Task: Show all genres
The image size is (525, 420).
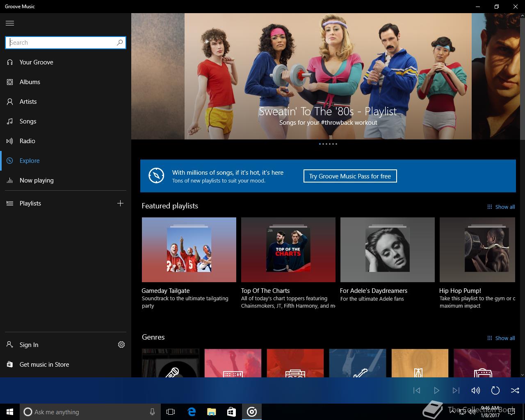Action: pyautogui.click(x=501, y=338)
